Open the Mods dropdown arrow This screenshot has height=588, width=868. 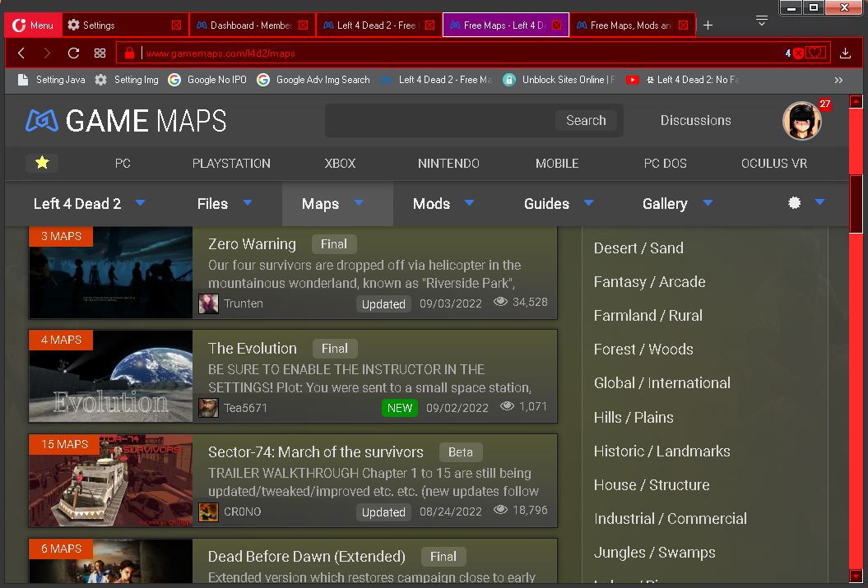(469, 202)
